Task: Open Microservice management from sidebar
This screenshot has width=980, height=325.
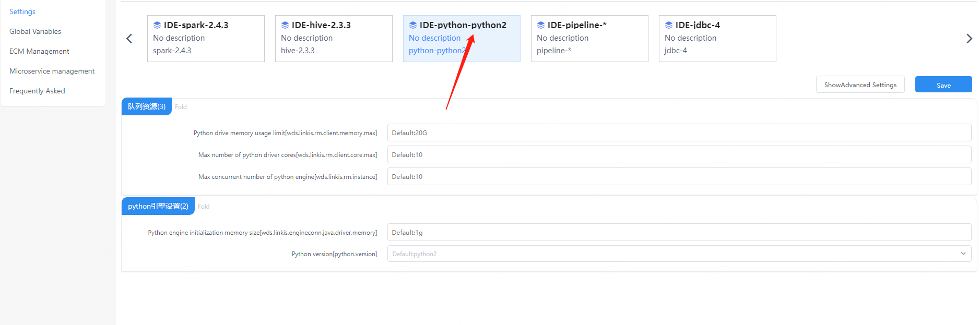Action: coord(52,71)
